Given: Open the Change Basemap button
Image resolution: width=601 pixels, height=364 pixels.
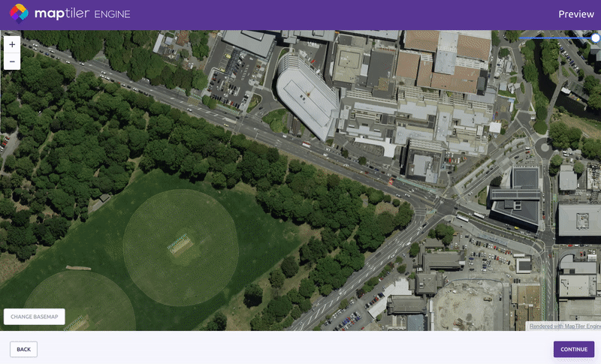Looking at the screenshot, I should tap(34, 317).
